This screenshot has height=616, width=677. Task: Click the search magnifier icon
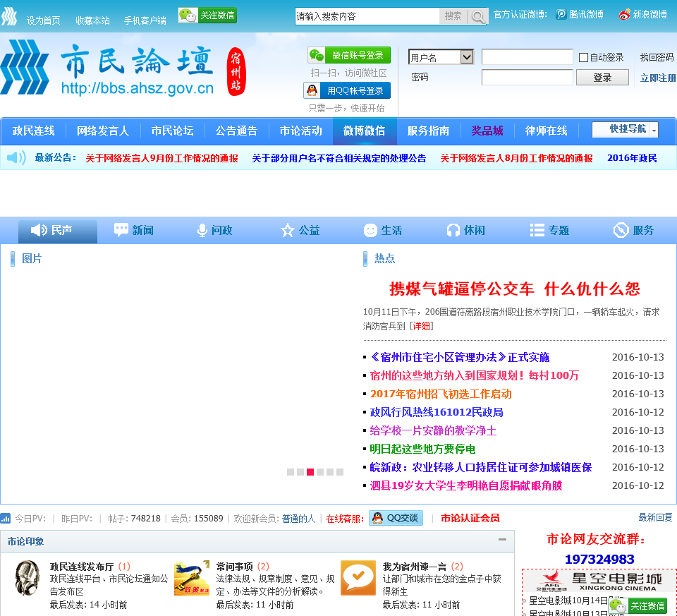click(477, 16)
